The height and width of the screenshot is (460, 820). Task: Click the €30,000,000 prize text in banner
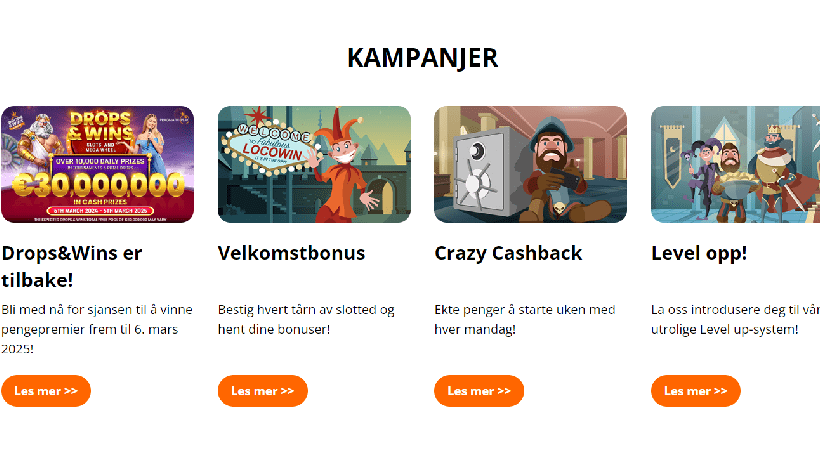coord(98,185)
